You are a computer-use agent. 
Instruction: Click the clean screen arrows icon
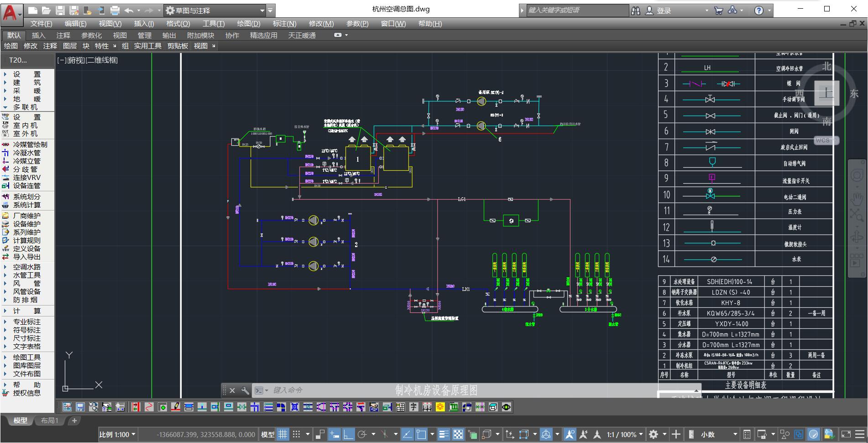[x=846, y=434]
